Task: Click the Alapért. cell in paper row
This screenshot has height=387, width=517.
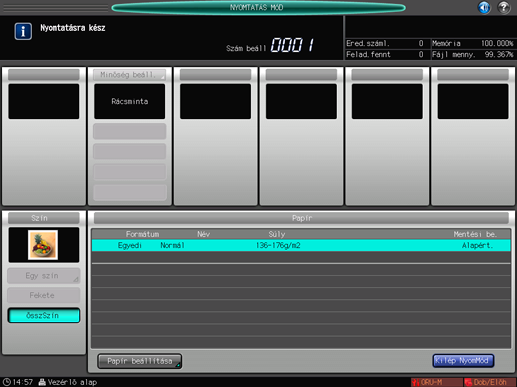Action: [477, 246]
